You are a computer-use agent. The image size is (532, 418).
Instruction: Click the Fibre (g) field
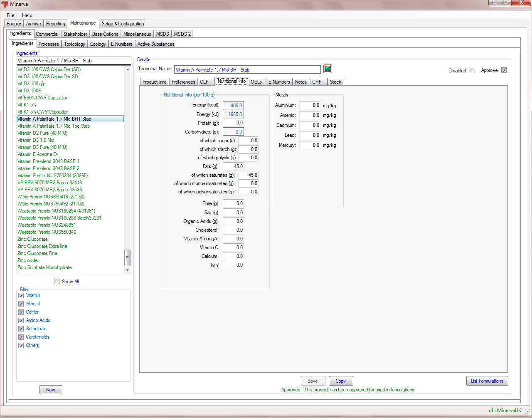233,203
